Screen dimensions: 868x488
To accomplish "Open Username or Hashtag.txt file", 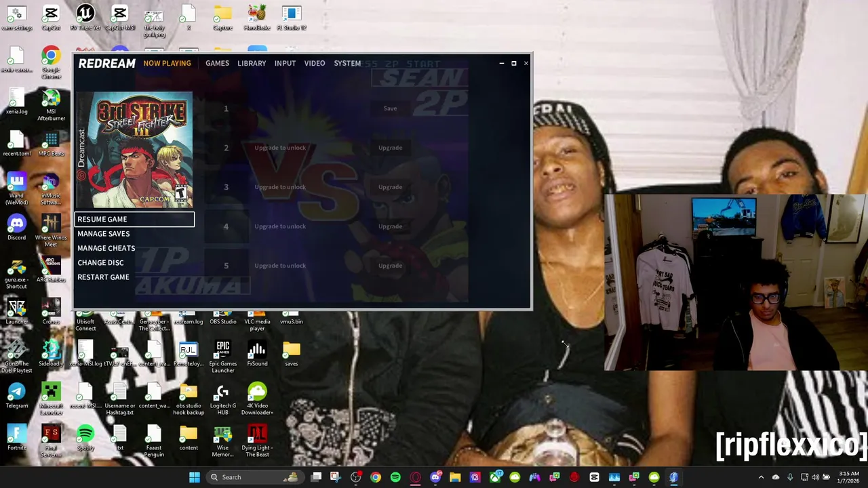I will pos(120,399).
